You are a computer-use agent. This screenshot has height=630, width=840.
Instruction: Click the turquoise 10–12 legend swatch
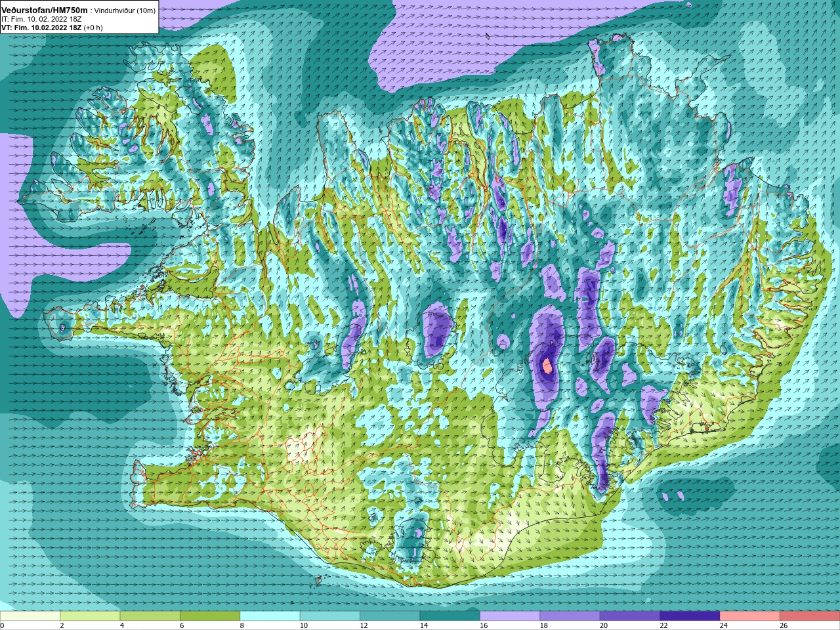pyautogui.click(x=330, y=616)
